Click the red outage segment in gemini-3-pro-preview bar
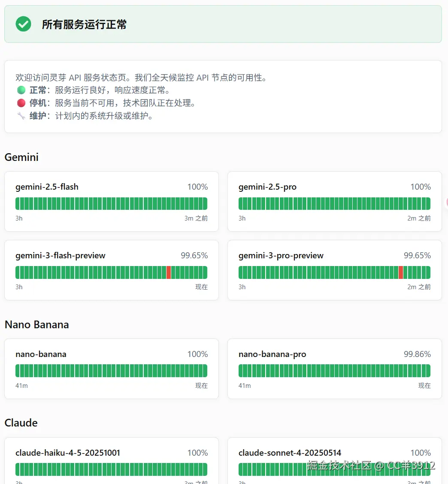This screenshot has width=448, height=484. 401,272
